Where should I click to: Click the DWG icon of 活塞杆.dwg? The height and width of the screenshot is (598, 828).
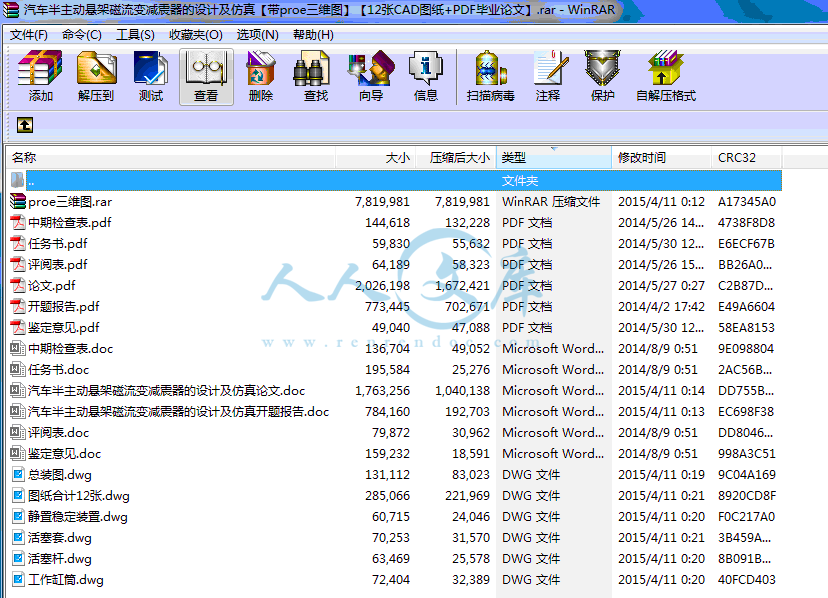pyautogui.click(x=18, y=558)
